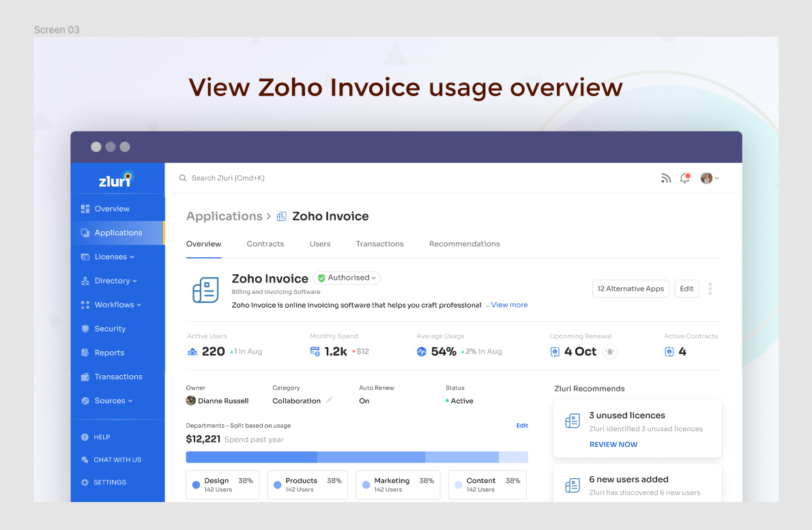This screenshot has width=812, height=530.
Task: Click REVIEW NOW for unused licences
Action: point(613,445)
